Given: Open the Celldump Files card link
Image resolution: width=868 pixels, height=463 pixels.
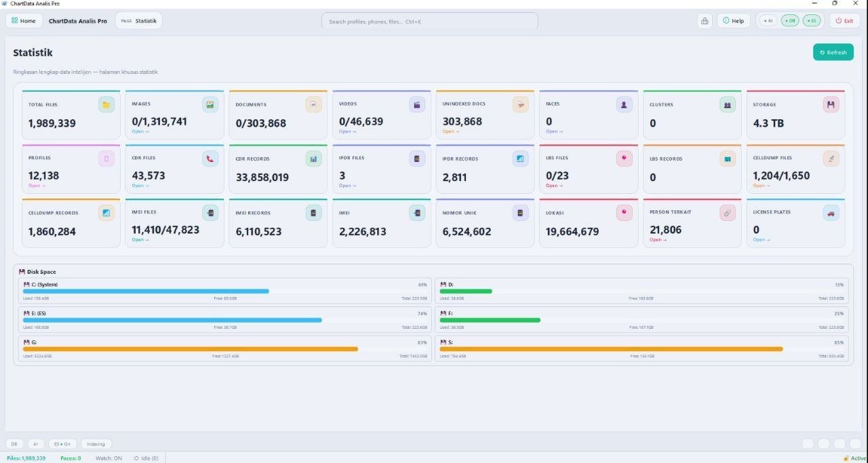Looking at the screenshot, I should 761,186.
